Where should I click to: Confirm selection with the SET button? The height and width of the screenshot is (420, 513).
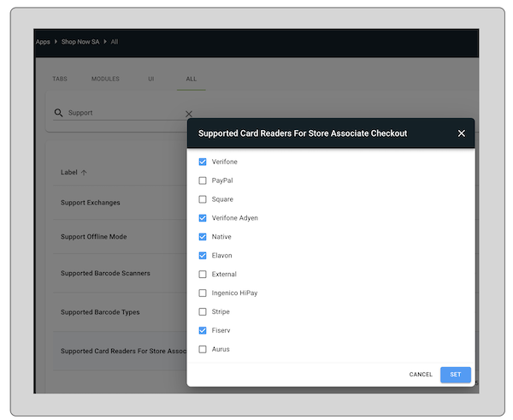pyautogui.click(x=456, y=375)
